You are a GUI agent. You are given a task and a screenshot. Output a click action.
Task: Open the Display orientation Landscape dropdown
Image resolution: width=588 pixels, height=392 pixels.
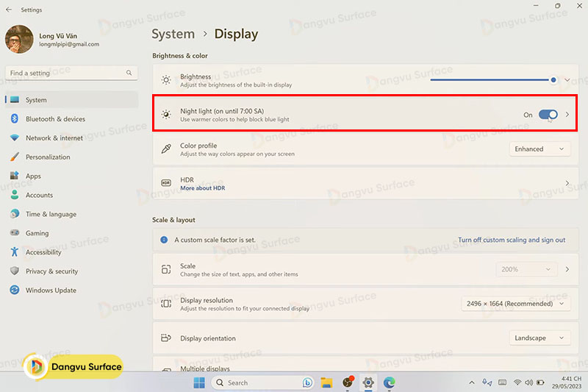click(539, 338)
